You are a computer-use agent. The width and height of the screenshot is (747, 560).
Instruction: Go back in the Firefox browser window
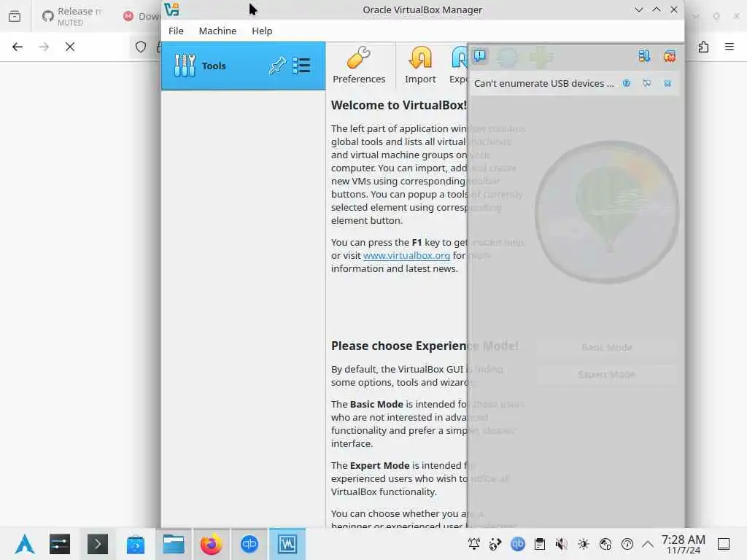tap(18, 47)
